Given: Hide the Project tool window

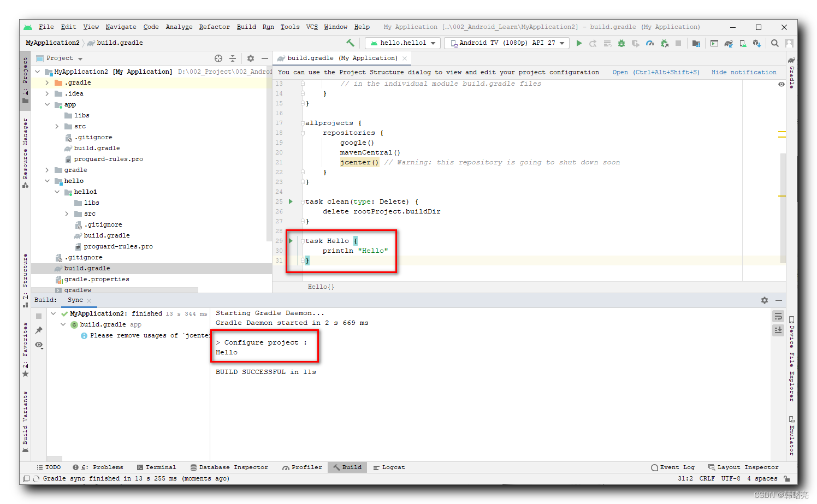Looking at the screenshot, I should tap(265, 58).
